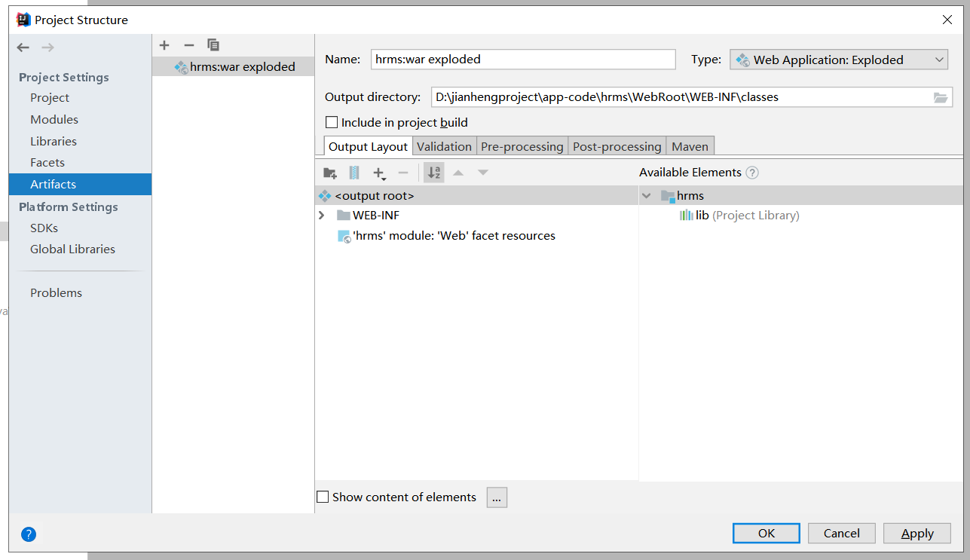Remove the selected output layout element
The width and height of the screenshot is (970, 560).
click(x=403, y=172)
